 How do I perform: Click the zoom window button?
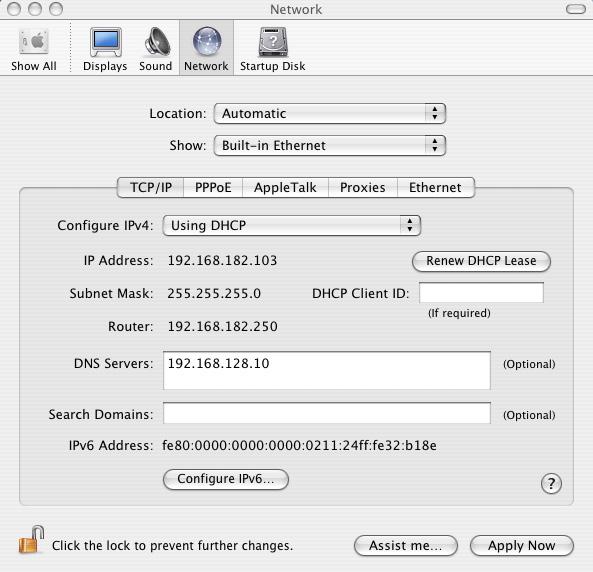pyautogui.click(x=56, y=9)
